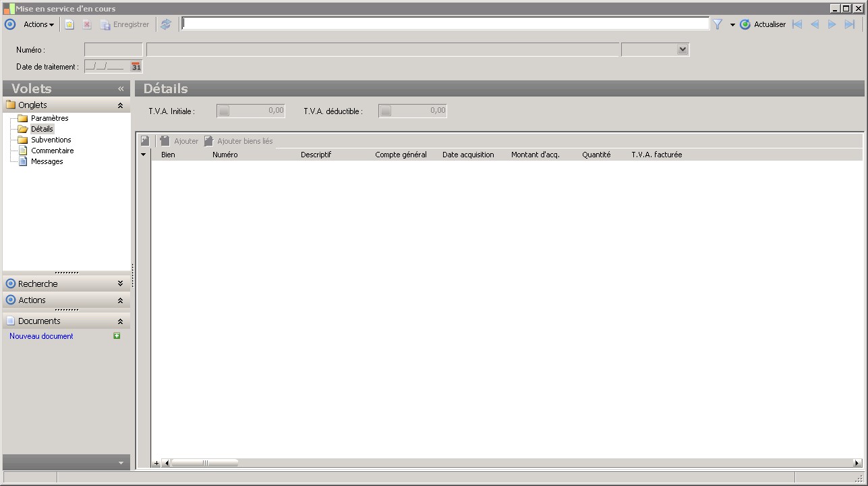Collapse the Volets panel with the double chevron
The height and width of the screenshot is (486, 868).
click(x=121, y=88)
